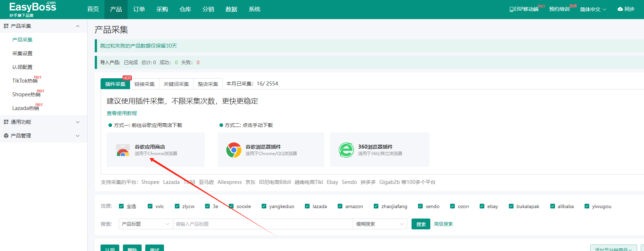Switch to the 链接采集 tab
644x251 pixels.
point(145,84)
